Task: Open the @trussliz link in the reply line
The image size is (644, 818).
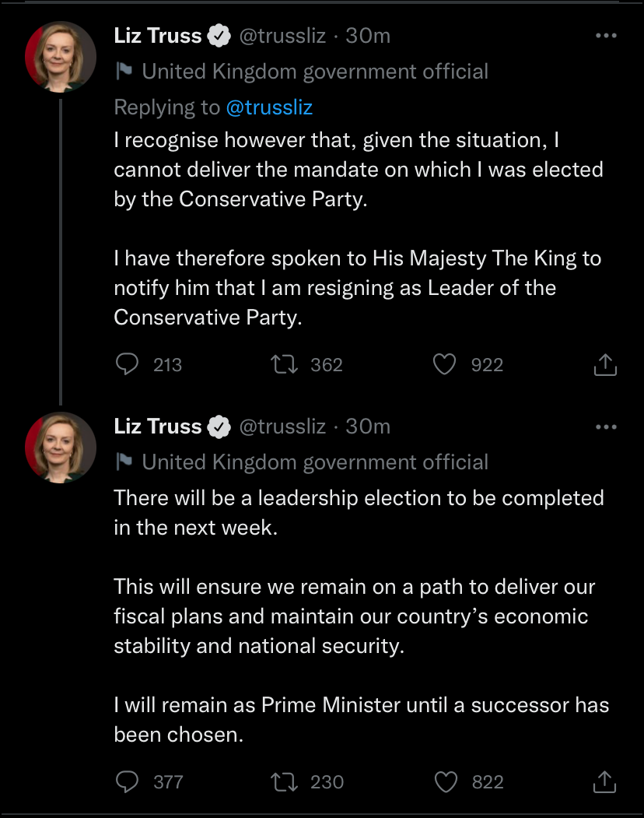Action: click(269, 107)
